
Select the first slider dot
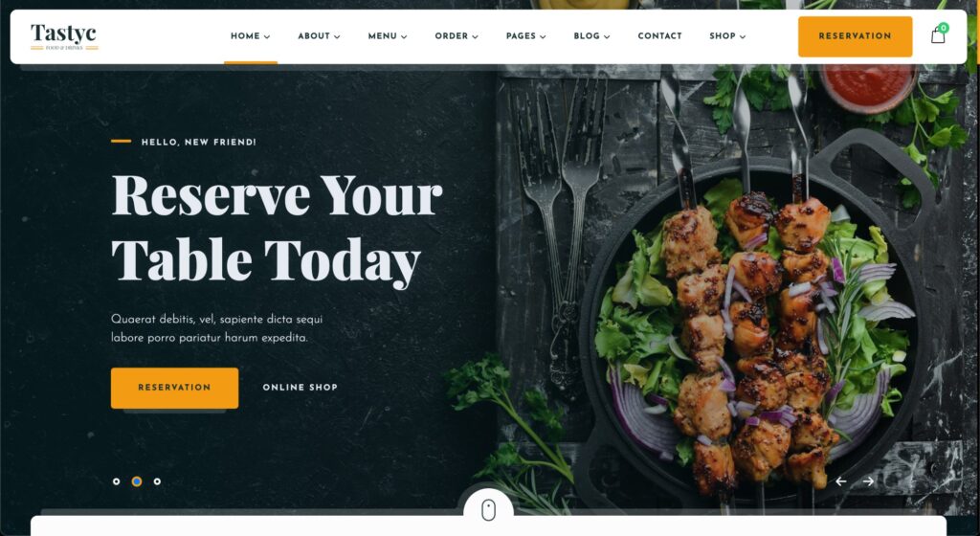tap(116, 481)
